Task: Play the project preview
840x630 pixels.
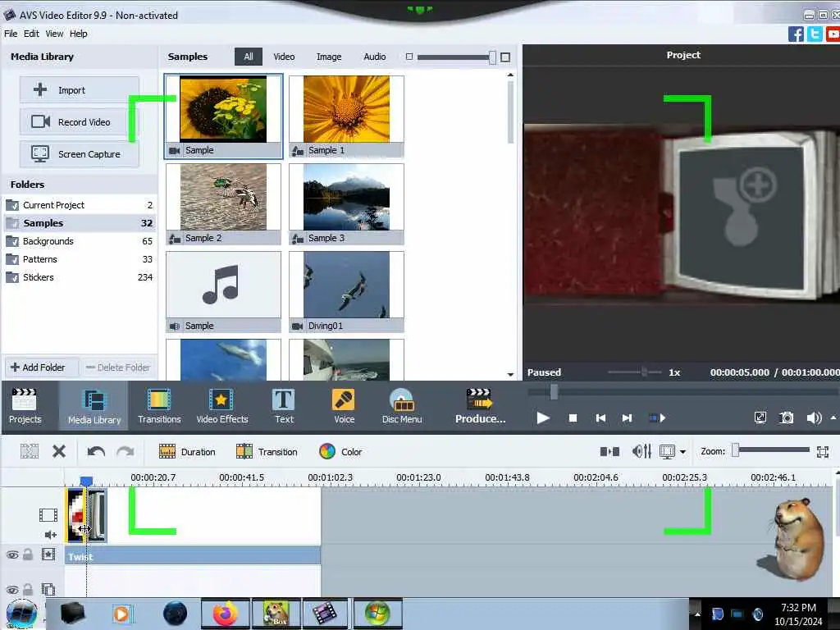Action: pyautogui.click(x=543, y=418)
